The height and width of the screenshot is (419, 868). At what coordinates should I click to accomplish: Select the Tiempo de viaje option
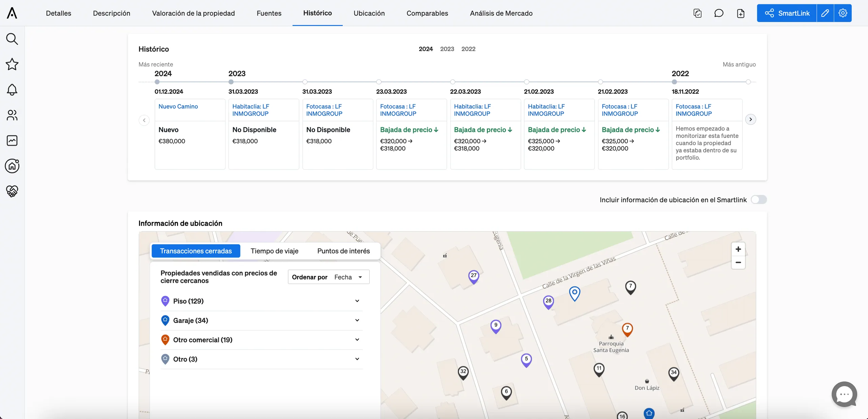point(274,251)
